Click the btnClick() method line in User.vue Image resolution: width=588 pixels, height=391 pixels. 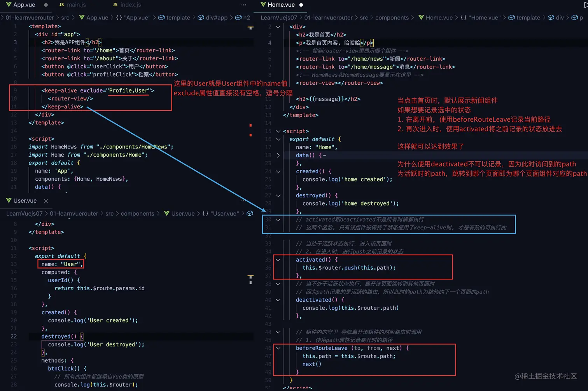pos(67,368)
